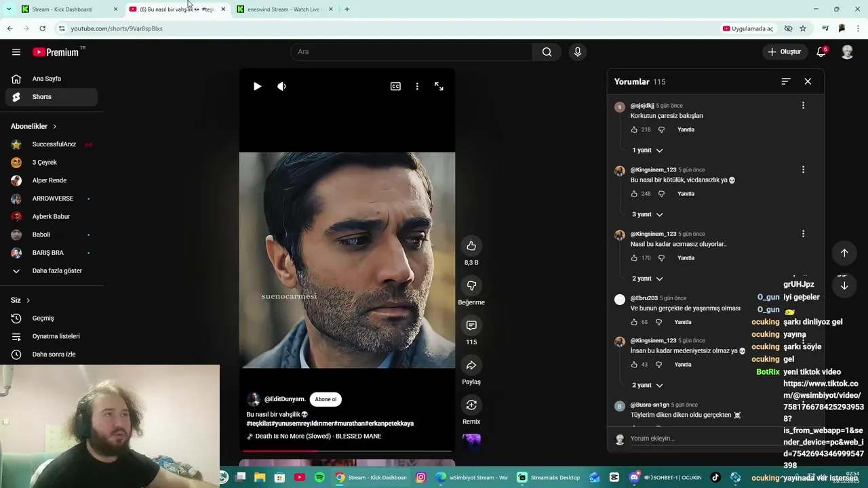
Task: Open 'Death Is No More (Slowed)' sound link
Action: point(318,436)
